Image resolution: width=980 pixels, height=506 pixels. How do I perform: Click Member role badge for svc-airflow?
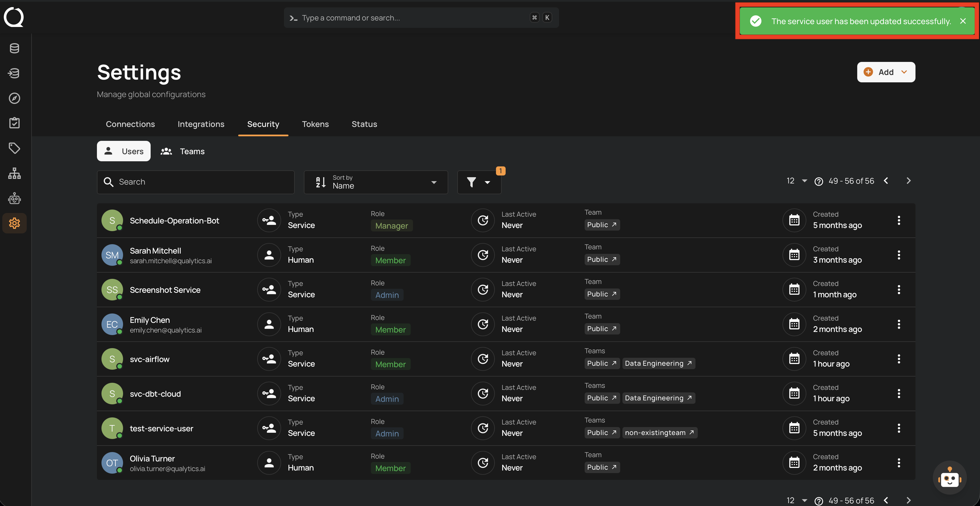click(390, 364)
